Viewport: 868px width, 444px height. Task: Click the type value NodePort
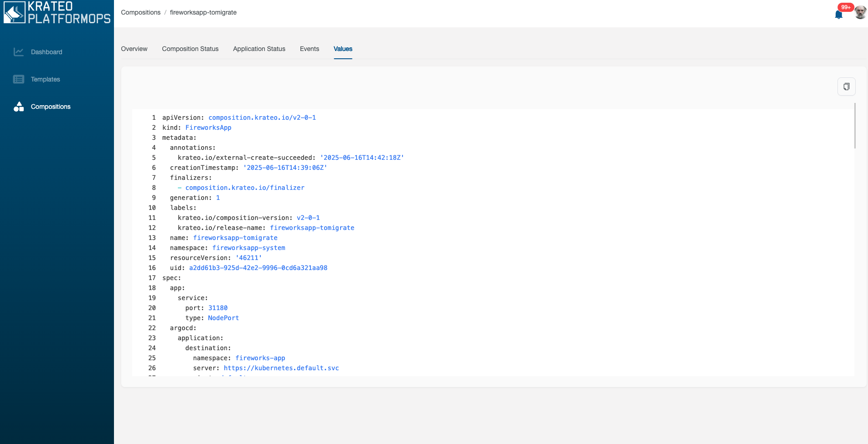pyautogui.click(x=223, y=318)
